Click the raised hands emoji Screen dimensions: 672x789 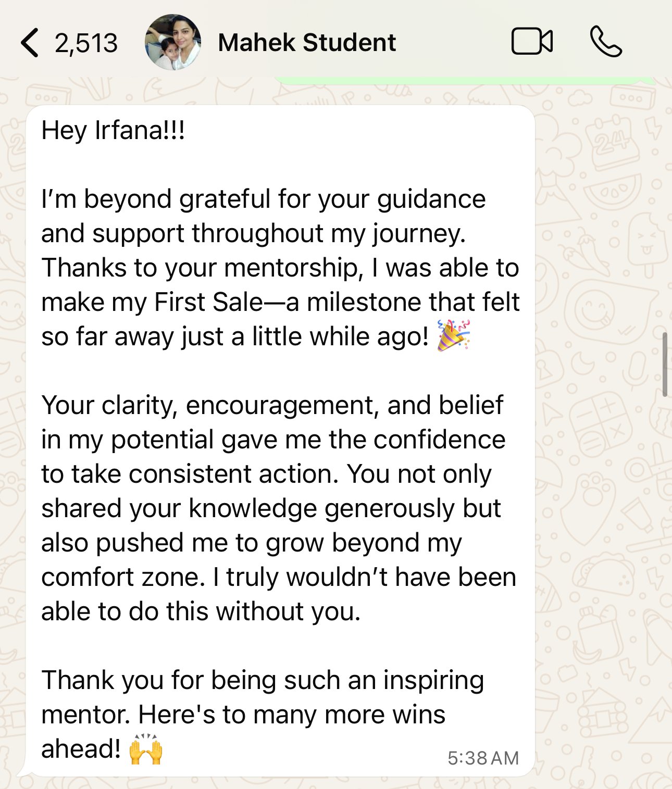tap(146, 749)
